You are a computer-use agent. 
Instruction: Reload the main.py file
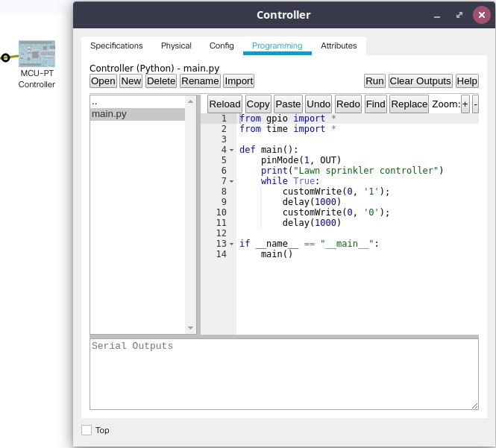225,104
